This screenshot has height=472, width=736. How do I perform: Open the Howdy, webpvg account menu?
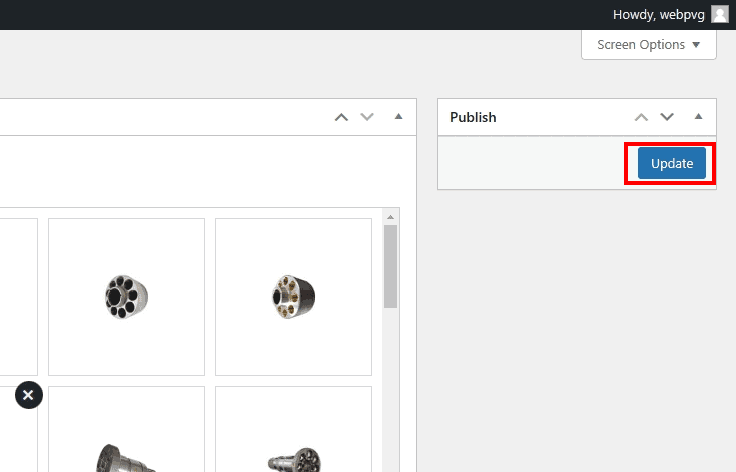click(660, 14)
